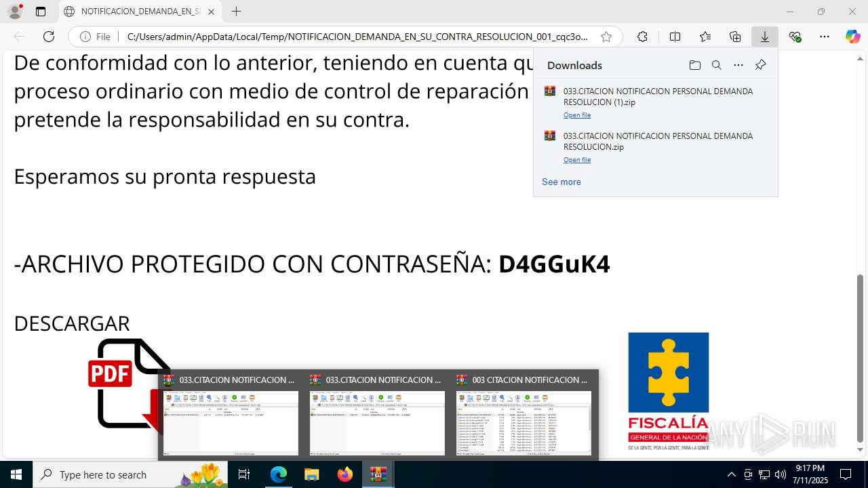Open volume control in system tray
Viewport: 868px width, 488px height.
[781, 474]
